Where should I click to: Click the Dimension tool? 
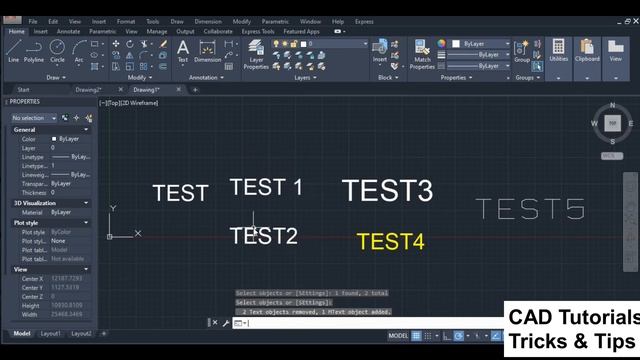[207, 51]
